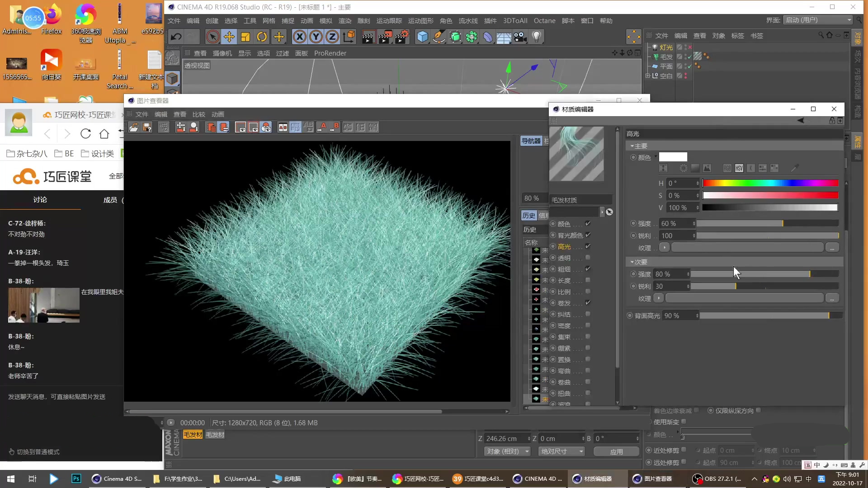Toggle the Z axis lock
Viewport: 868px width, 488px height.
(332, 37)
